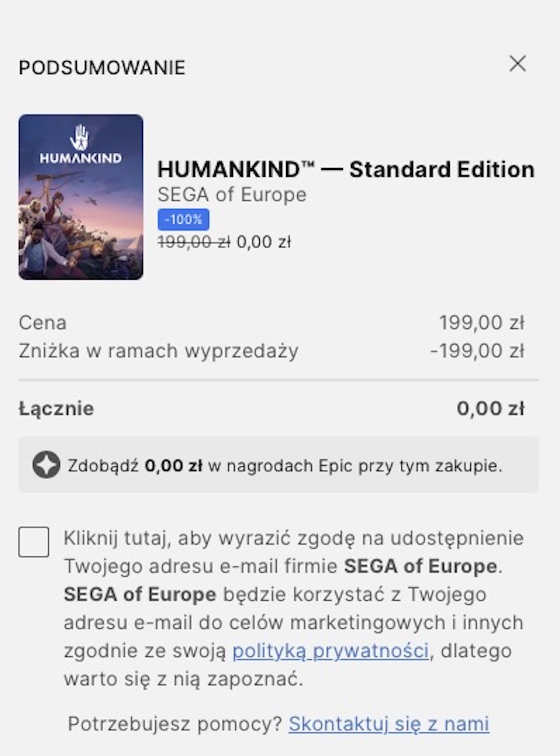
Task: Close the Podsumowanie summary panel
Action: pyautogui.click(x=517, y=63)
